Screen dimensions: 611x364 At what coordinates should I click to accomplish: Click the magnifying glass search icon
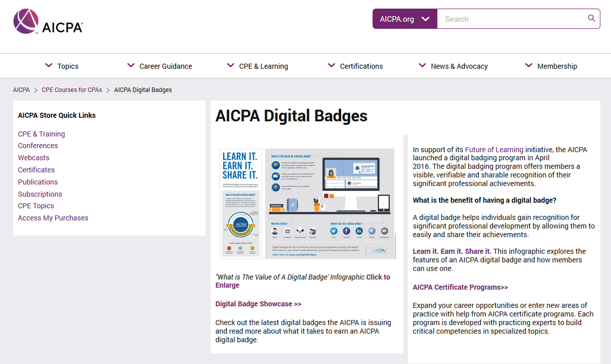point(591,18)
